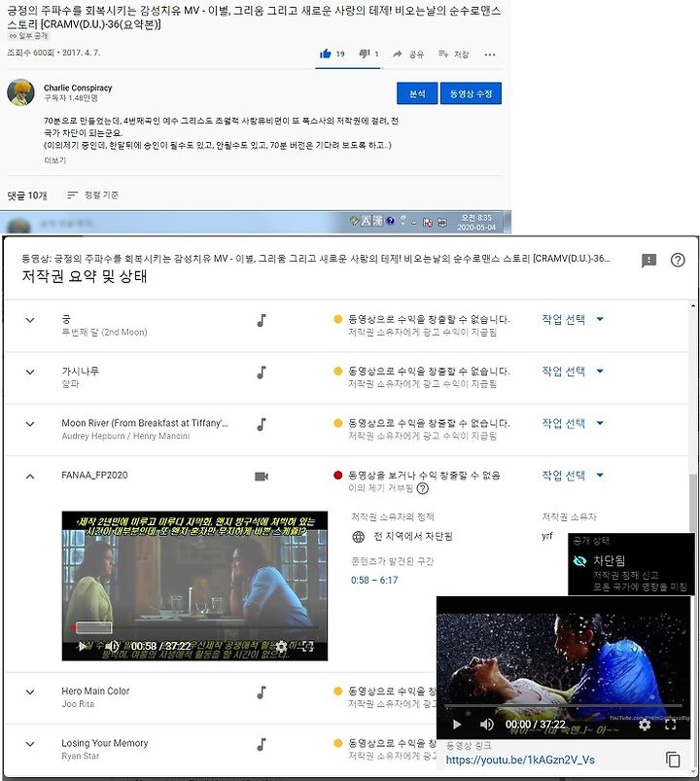The width and height of the screenshot is (700, 781).
Task: Click the share arrow icon (공유)
Action: click(x=398, y=53)
